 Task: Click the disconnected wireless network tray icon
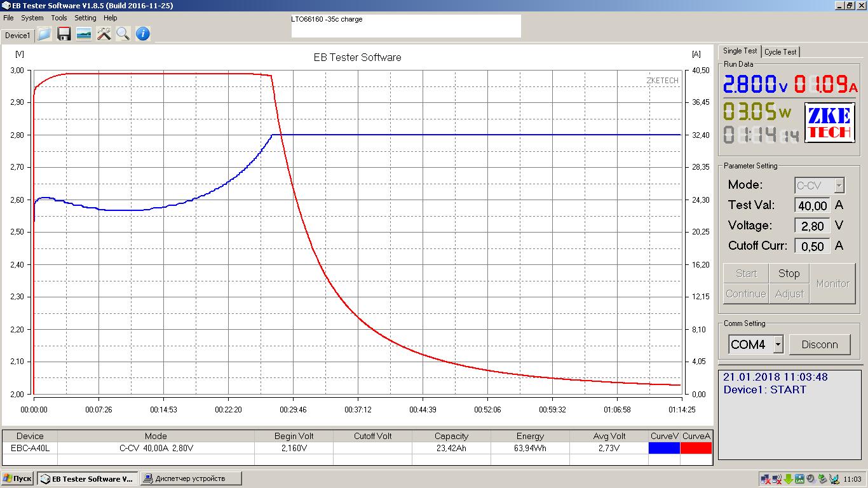click(777, 479)
